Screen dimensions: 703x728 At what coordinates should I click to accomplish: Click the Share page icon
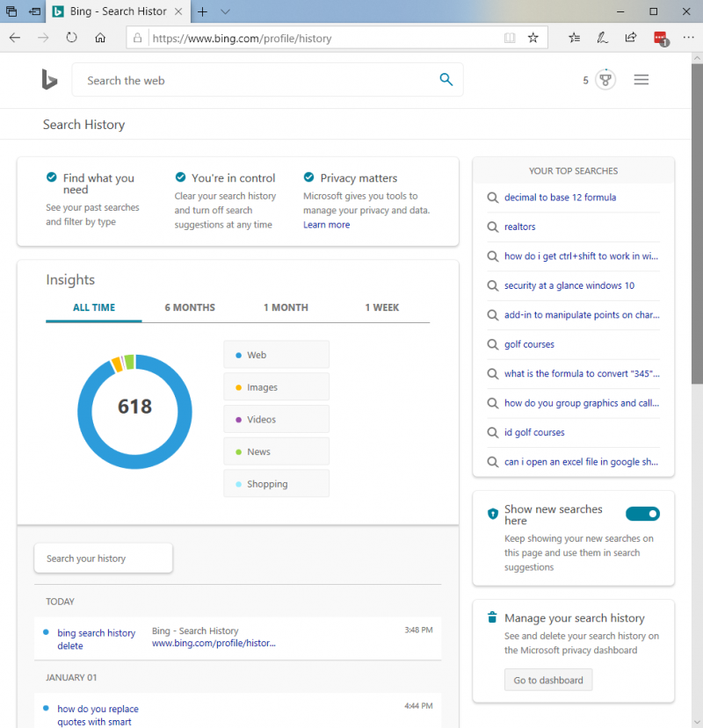(631, 38)
